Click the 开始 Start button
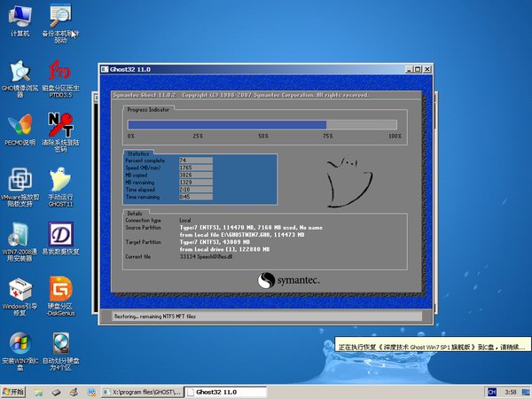Viewport: 532px width, 399px height. tap(15, 391)
